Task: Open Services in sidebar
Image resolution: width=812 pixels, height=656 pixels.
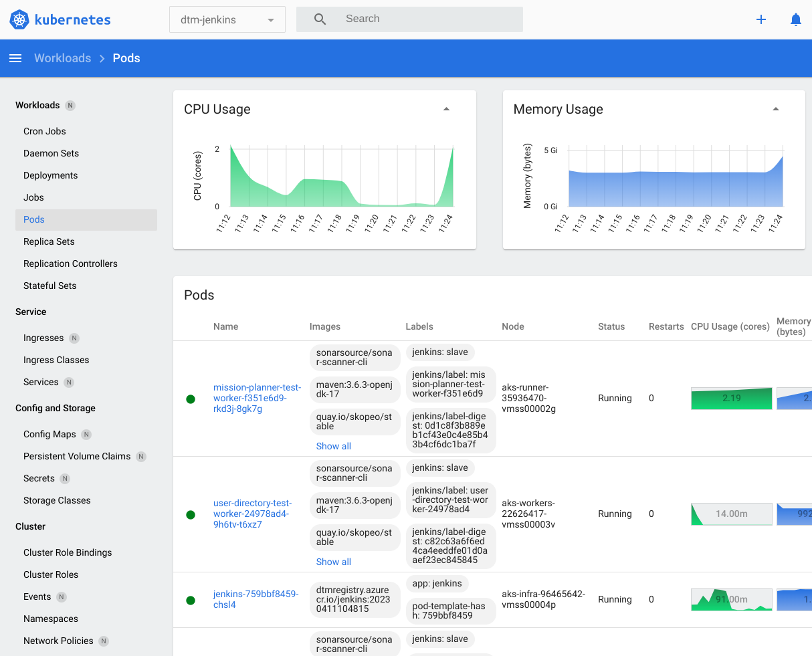Action: (x=41, y=382)
